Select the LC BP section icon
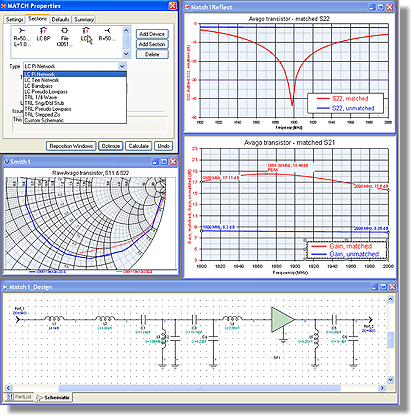This screenshot has width=414, height=418. [43, 35]
